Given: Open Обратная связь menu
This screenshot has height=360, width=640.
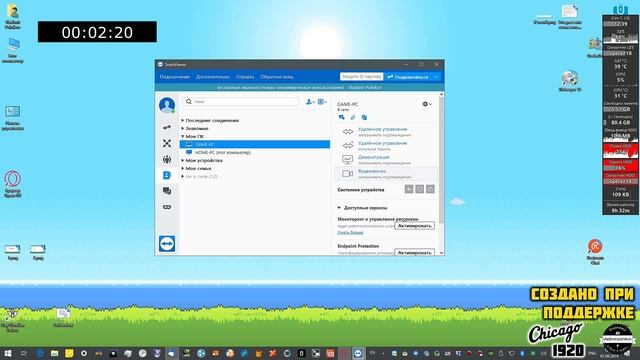Looking at the screenshot, I should point(277,77).
